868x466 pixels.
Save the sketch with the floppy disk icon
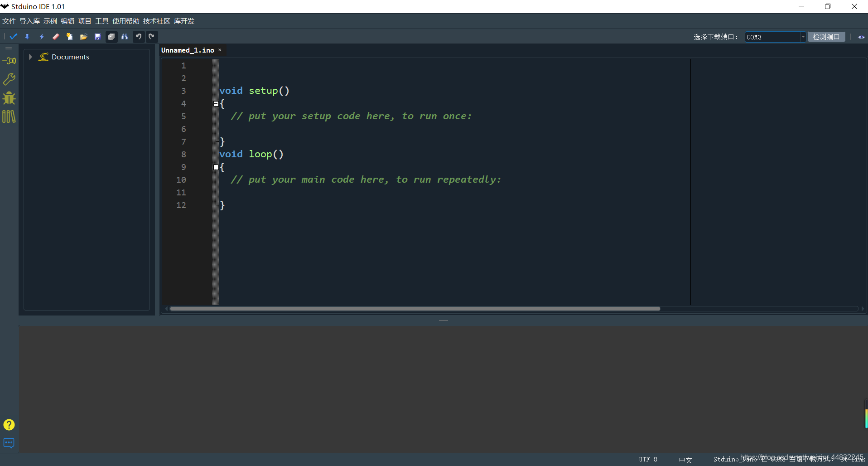[x=97, y=37]
